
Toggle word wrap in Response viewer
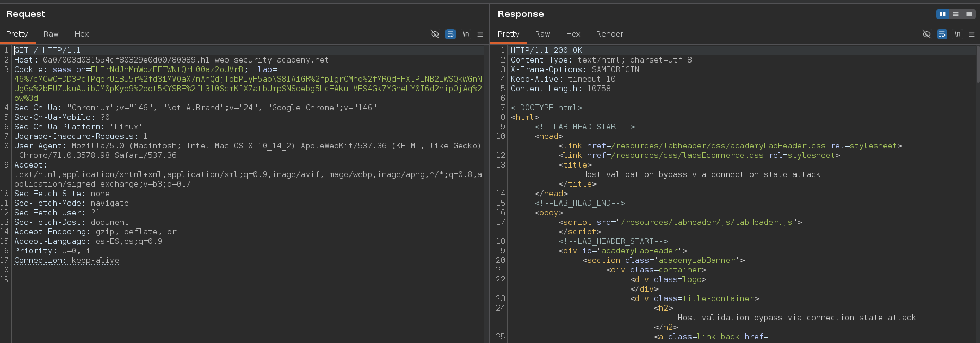click(942, 34)
